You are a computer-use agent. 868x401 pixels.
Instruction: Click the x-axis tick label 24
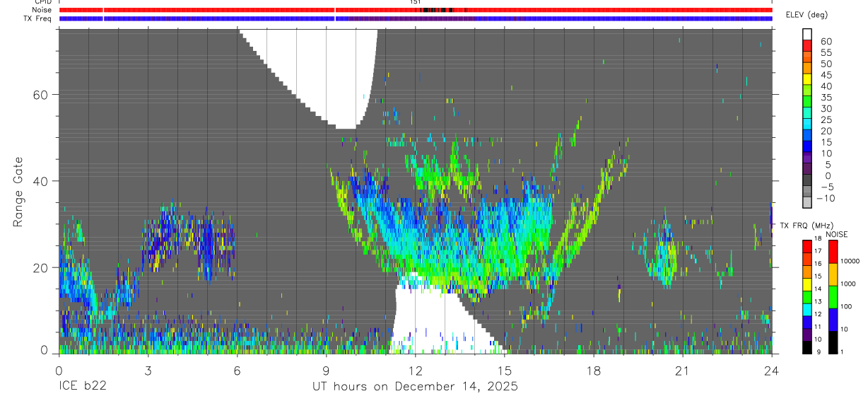click(x=771, y=370)
